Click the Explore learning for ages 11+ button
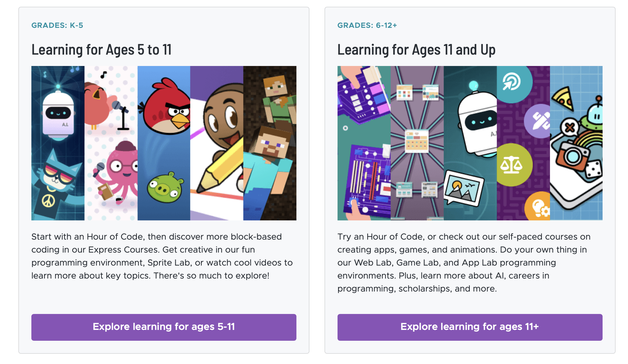This screenshot has width=628, height=364. point(470,327)
